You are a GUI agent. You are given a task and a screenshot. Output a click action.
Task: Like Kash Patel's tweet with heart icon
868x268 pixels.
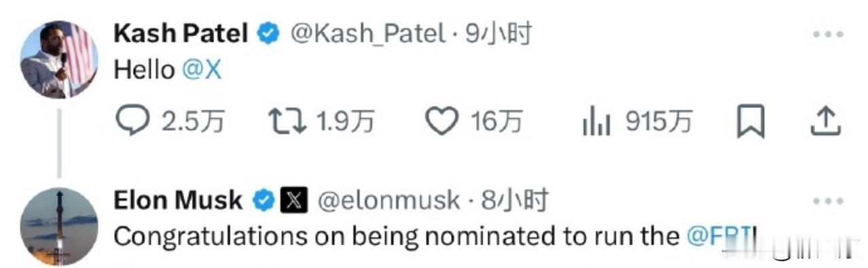click(x=442, y=122)
